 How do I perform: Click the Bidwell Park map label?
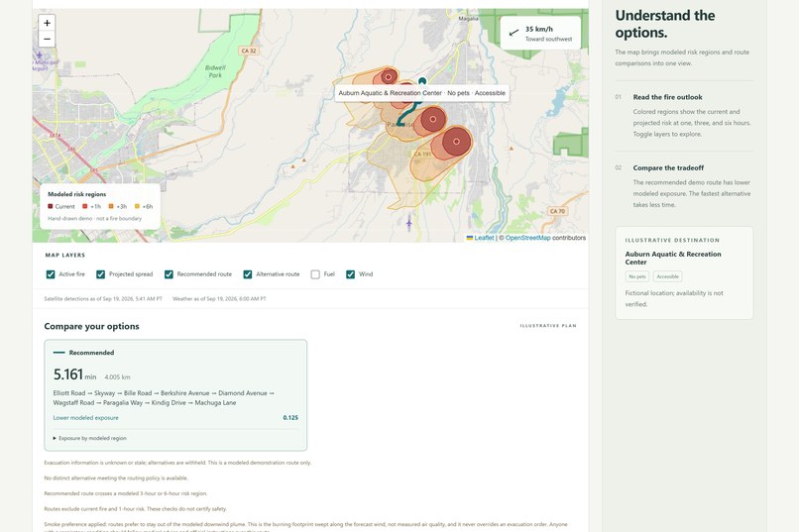pos(215,71)
